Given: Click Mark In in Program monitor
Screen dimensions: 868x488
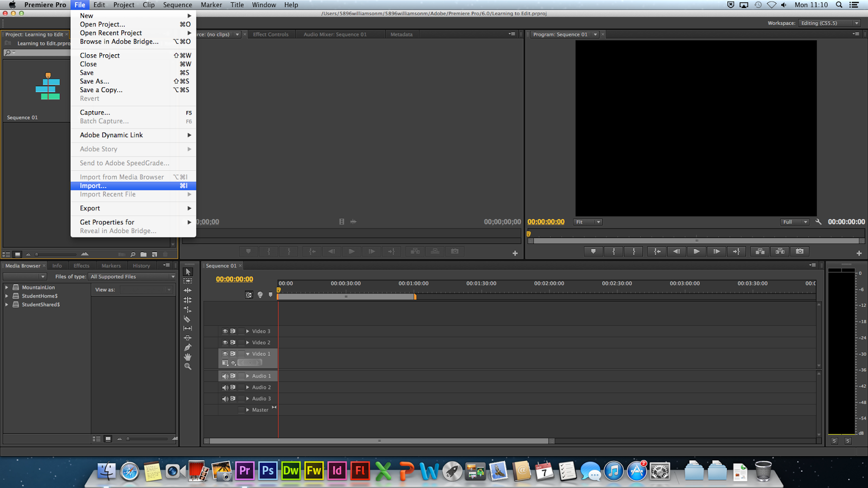Looking at the screenshot, I should click(x=614, y=252).
